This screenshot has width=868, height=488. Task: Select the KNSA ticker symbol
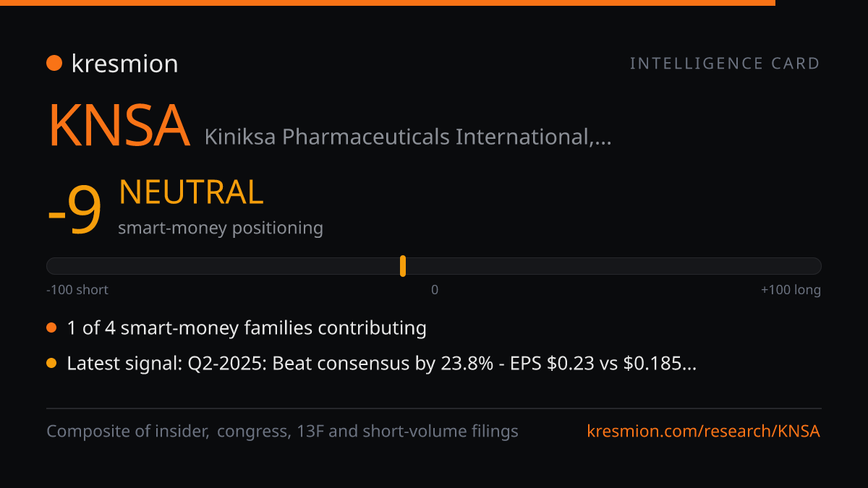pos(119,126)
